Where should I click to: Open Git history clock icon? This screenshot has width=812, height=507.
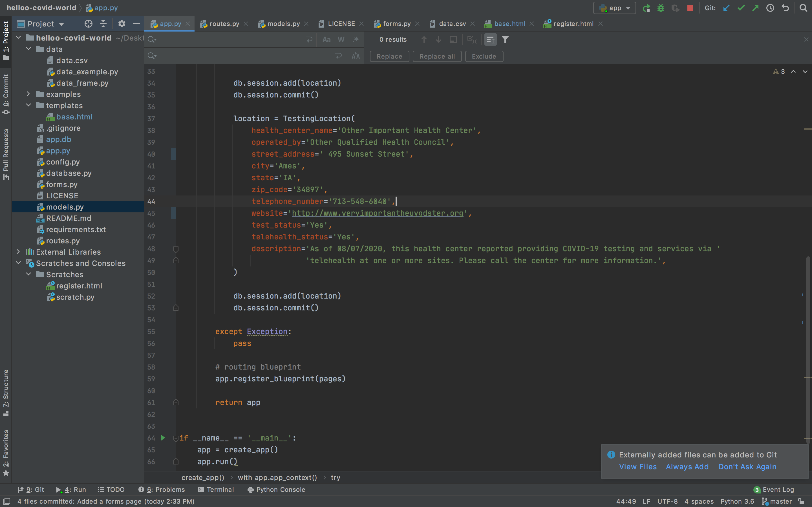[770, 8]
